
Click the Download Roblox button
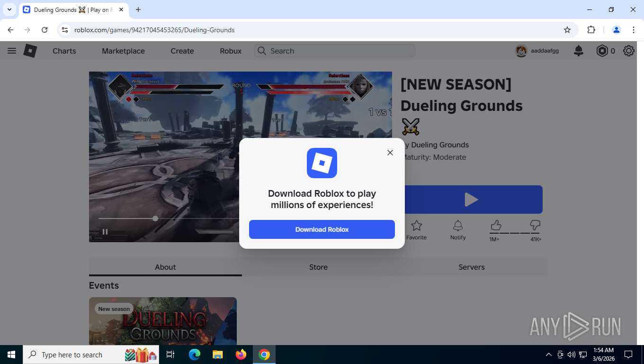point(322,229)
